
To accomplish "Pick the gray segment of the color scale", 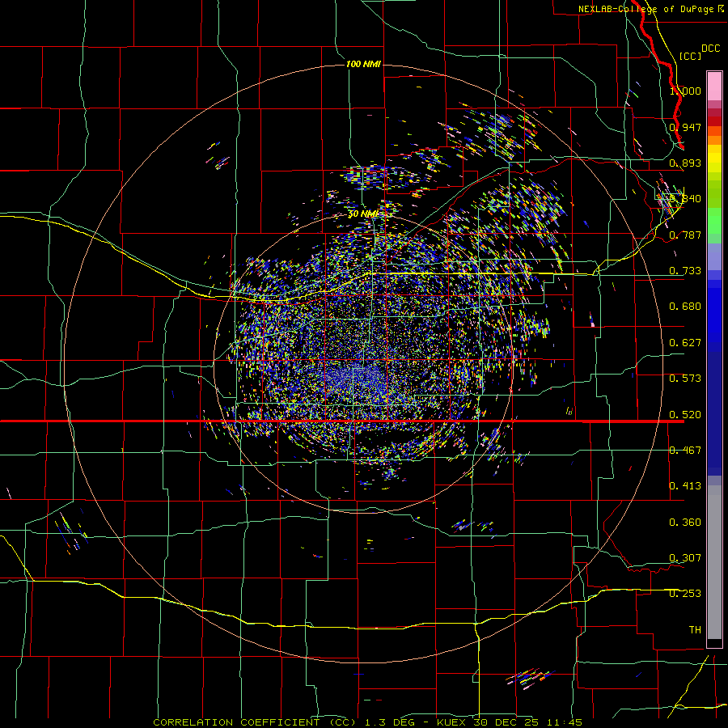I will click(714, 562).
